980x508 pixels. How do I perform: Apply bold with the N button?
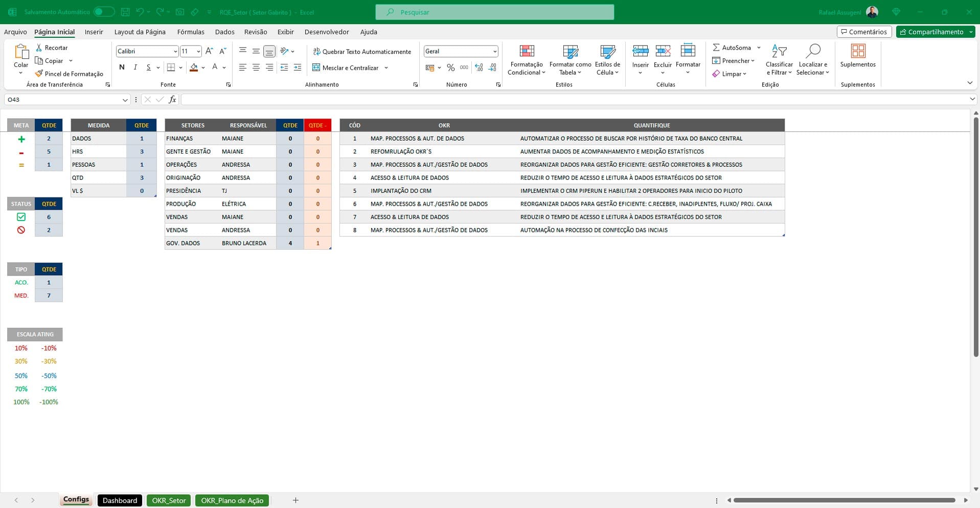pos(122,67)
